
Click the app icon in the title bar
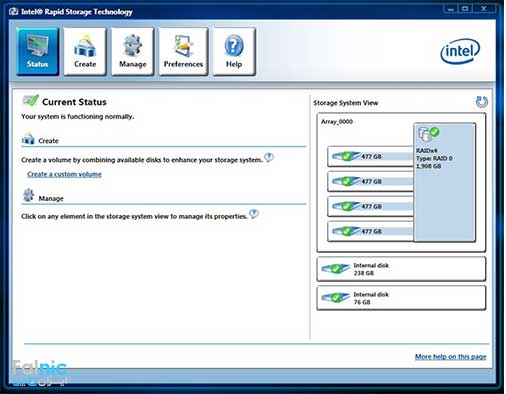click(x=14, y=12)
